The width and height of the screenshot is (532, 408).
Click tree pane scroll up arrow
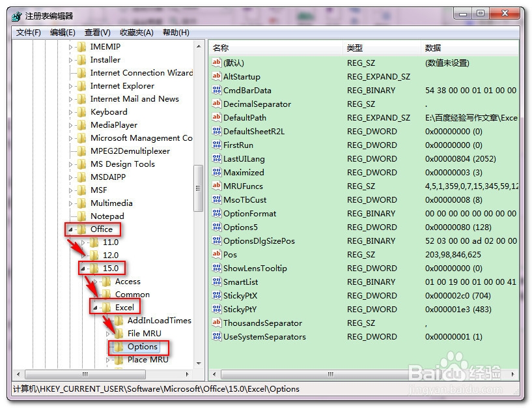pos(199,46)
